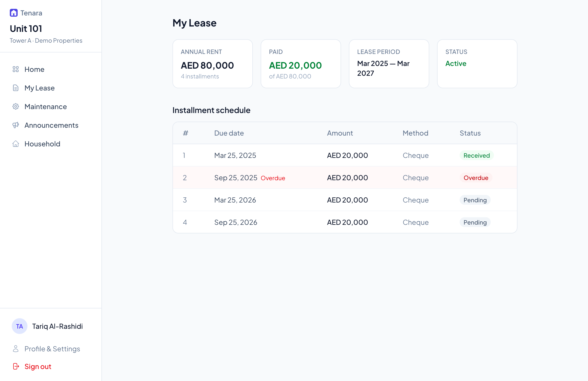Screen dimensions: 588x381
Task: Open Profile & Settings
Action: (52, 349)
